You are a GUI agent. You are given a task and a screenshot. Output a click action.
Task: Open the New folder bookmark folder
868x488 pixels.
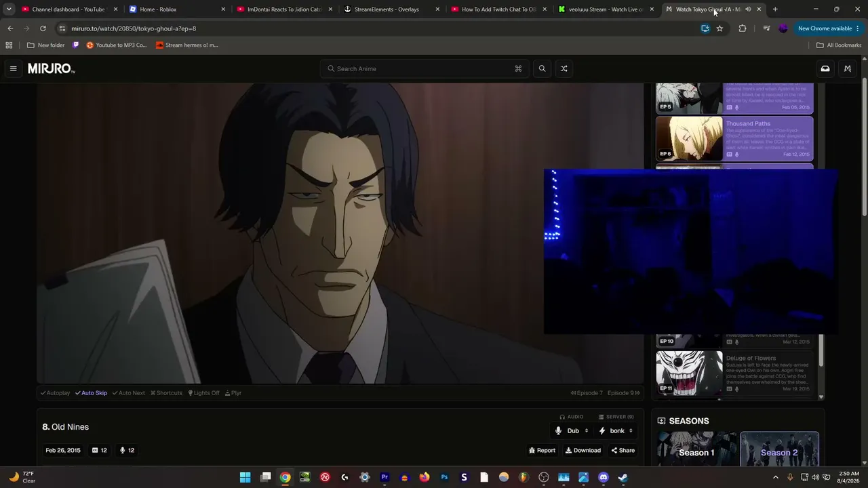[x=46, y=45]
